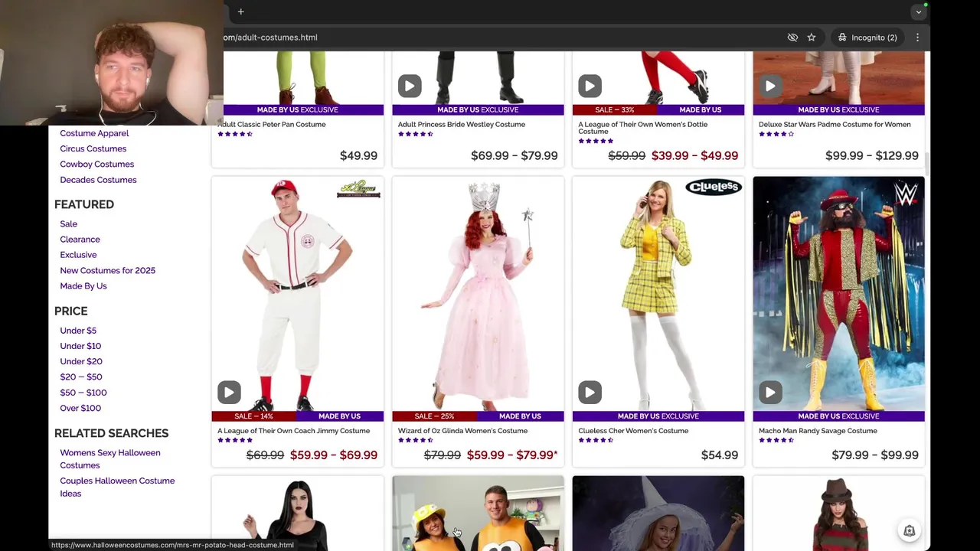980x551 pixels.
Task: Open Deluxe Star Wars Padme Costume title
Action: pyautogui.click(x=835, y=124)
